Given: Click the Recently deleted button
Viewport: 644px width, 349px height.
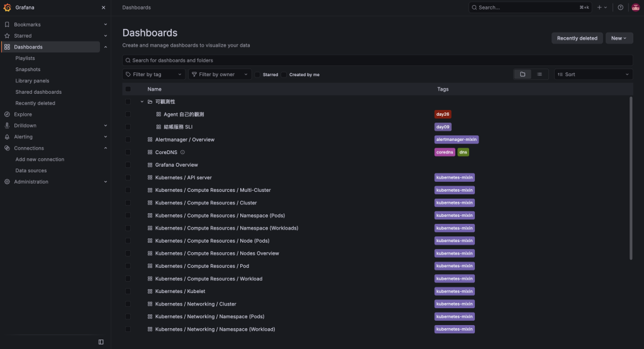Looking at the screenshot, I should coord(577,38).
